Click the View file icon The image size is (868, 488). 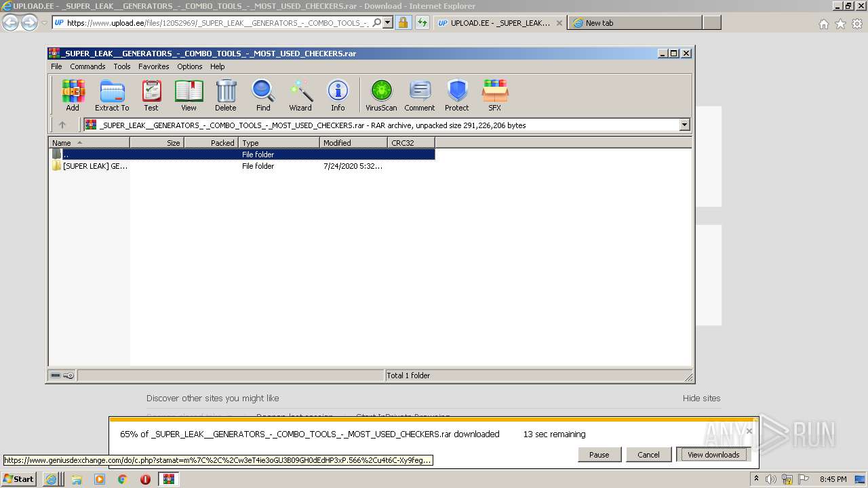click(189, 95)
